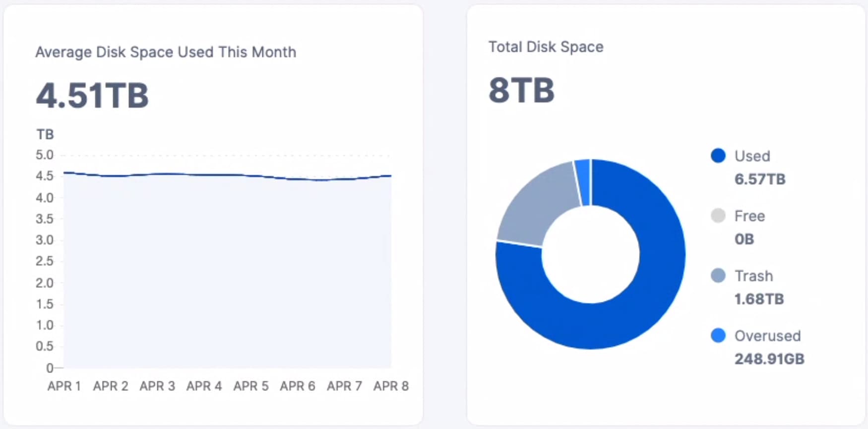Click the light gray Free legend dot
The image size is (868, 429).
click(x=718, y=216)
